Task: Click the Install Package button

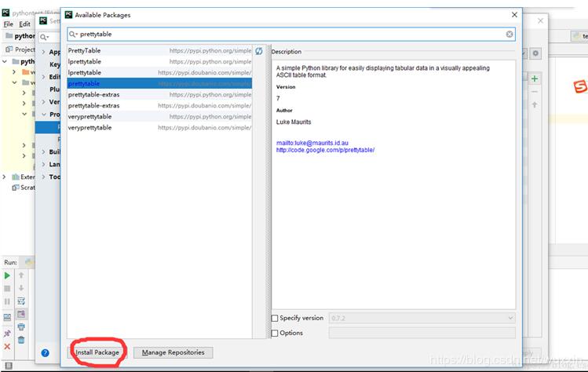Action: coord(97,352)
